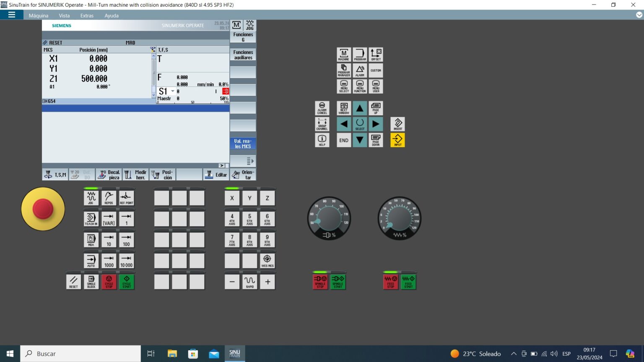
Task: Open the "Máquina" menu
Action: pyautogui.click(x=39, y=16)
